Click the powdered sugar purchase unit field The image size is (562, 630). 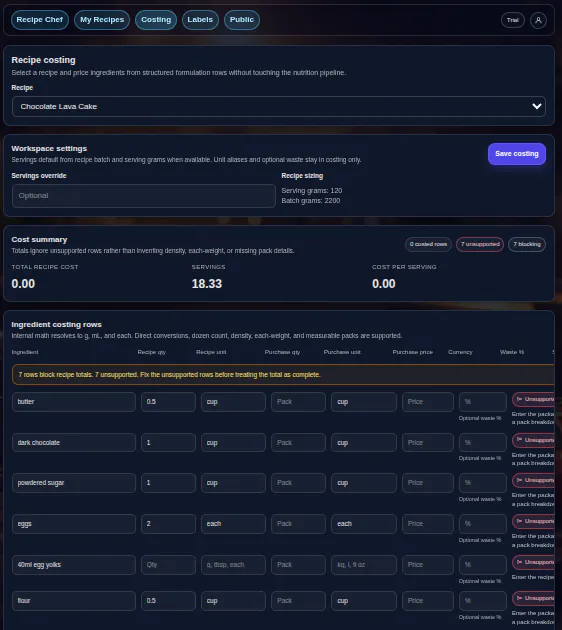pos(364,483)
